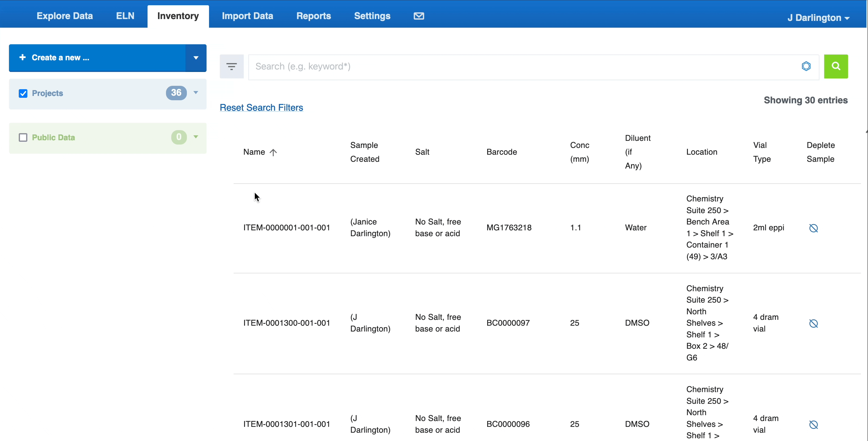
Task: Expand the Public Data list arrow
Action: [x=196, y=137]
